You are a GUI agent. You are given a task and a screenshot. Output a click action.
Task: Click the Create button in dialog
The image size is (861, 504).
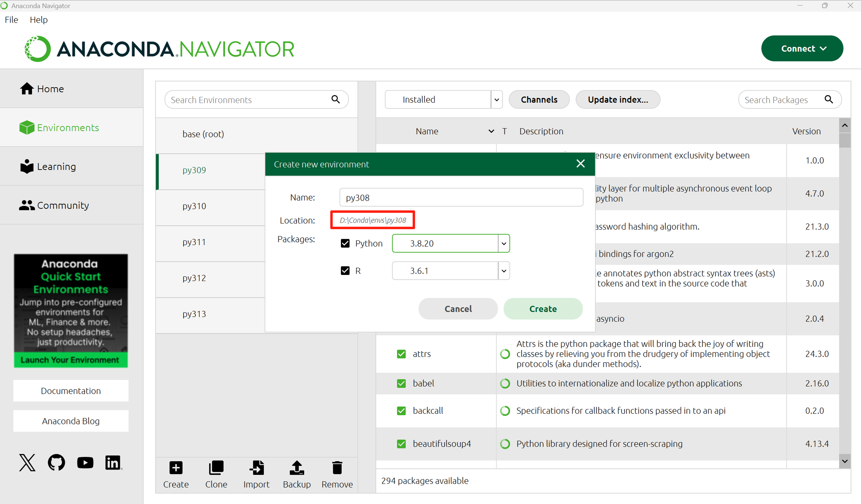point(543,309)
